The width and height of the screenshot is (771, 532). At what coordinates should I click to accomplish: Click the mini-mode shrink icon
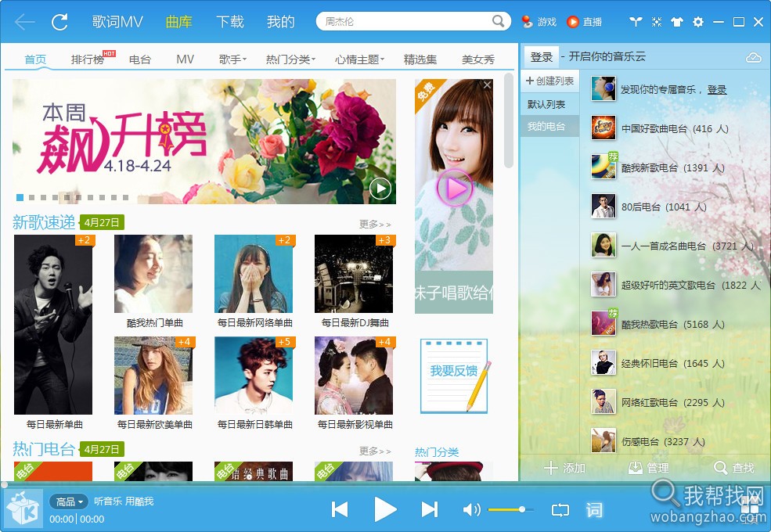657,22
